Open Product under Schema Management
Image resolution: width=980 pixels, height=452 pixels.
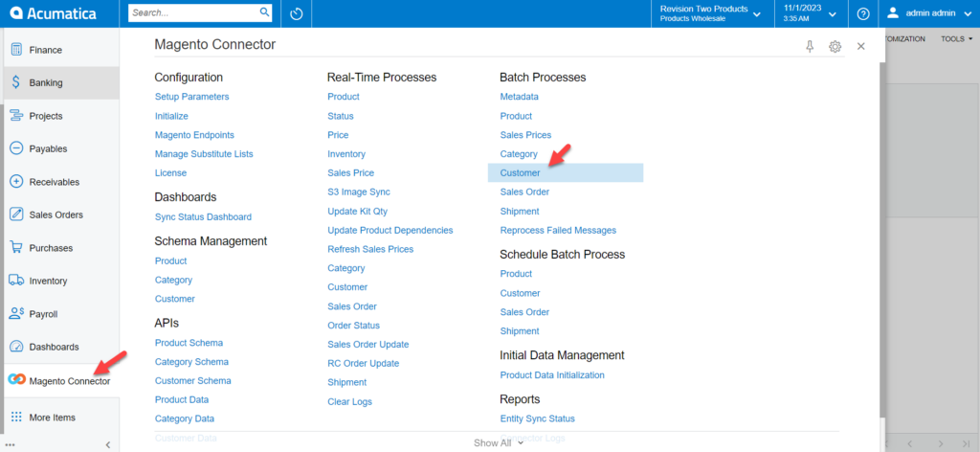click(x=170, y=260)
